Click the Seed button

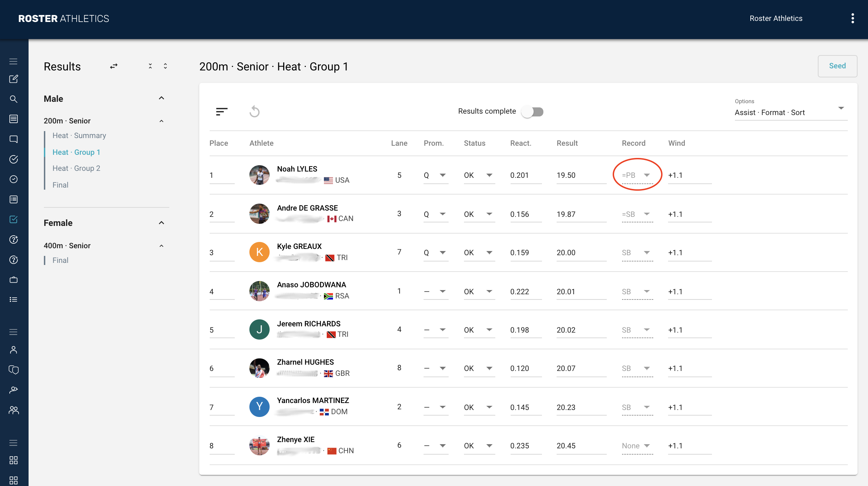coord(837,66)
